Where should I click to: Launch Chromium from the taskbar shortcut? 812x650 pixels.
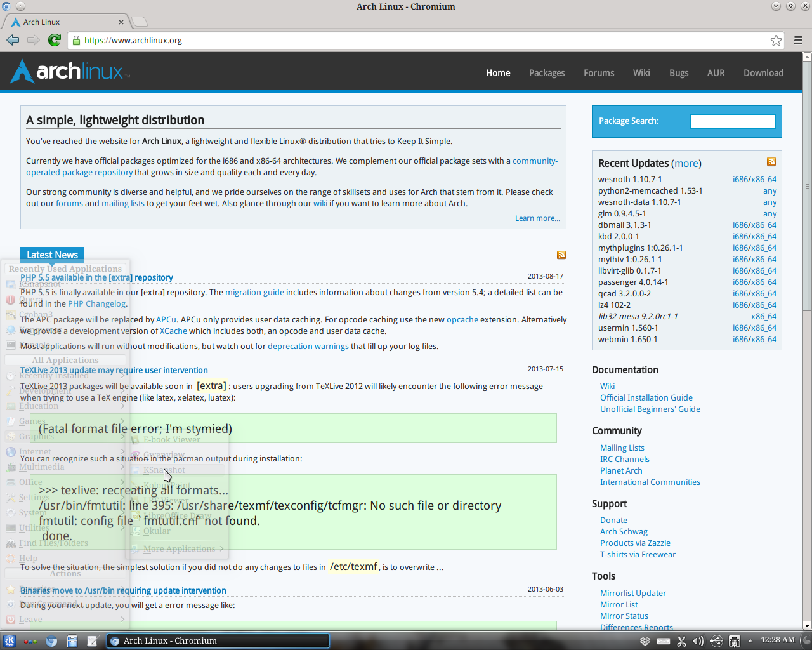[x=51, y=641]
